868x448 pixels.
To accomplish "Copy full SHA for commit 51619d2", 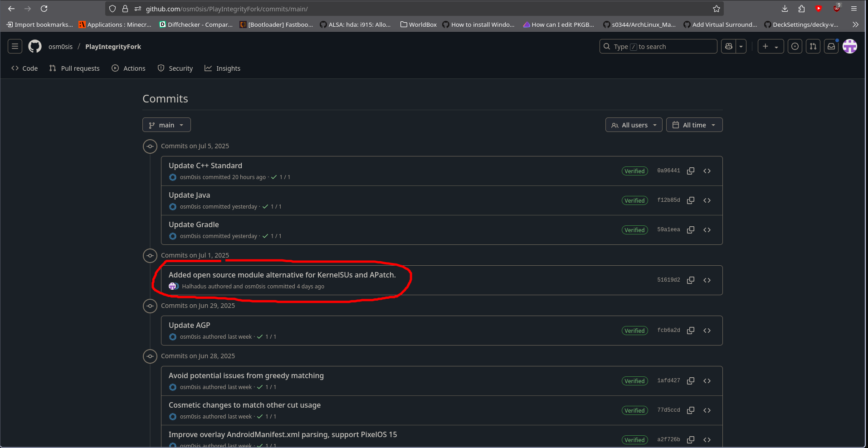I will click(x=691, y=280).
